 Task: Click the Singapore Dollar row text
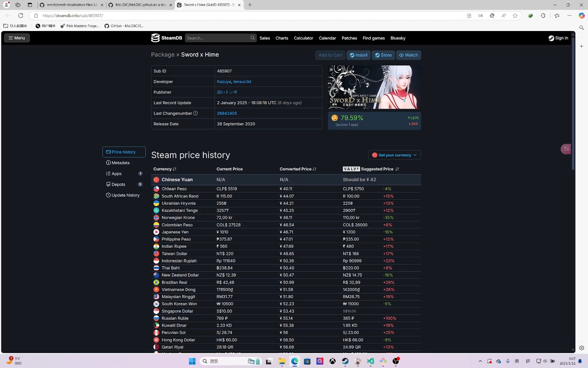[177, 311]
